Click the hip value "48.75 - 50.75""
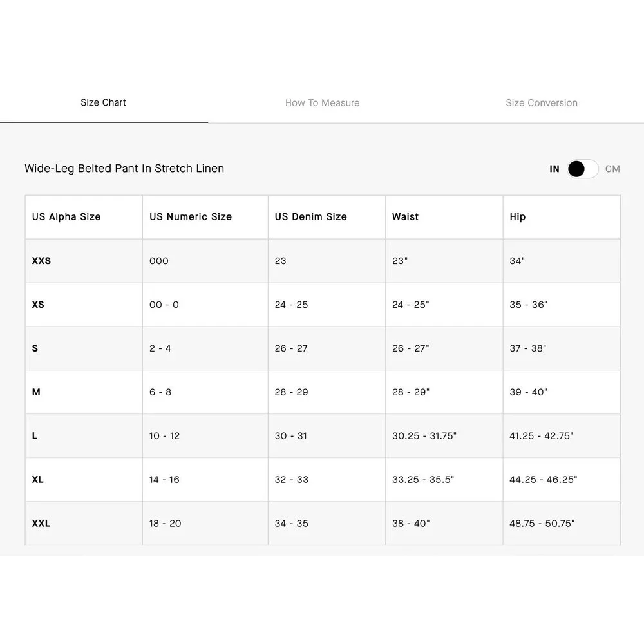This screenshot has width=644, height=644. tap(542, 523)
